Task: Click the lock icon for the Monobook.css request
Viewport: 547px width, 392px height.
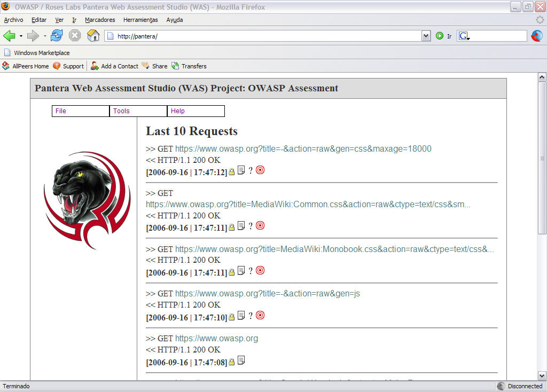Action: pyautogui.click(x=232, y=272)
